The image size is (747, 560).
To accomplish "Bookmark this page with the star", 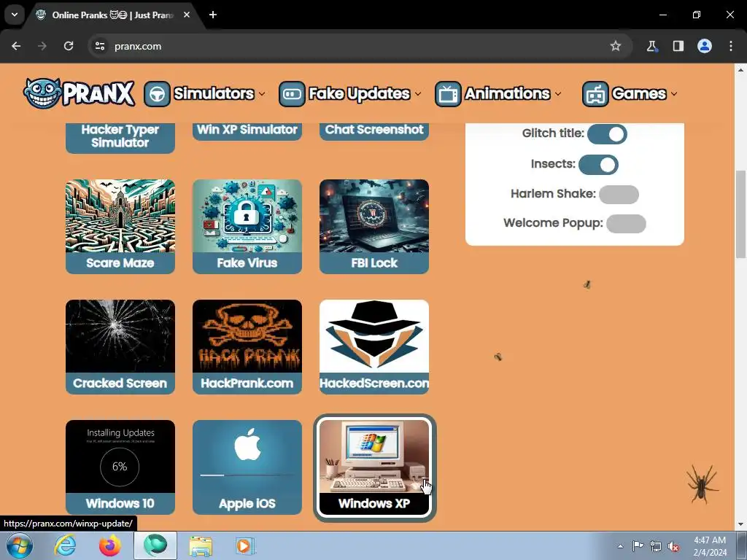I will pyautogui.click(x=616, y=46).
